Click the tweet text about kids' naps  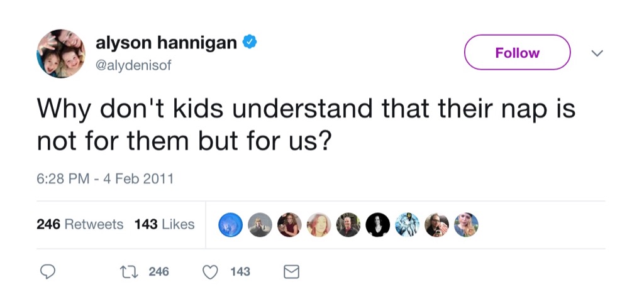pyautogui.click(x=306, y=125)
